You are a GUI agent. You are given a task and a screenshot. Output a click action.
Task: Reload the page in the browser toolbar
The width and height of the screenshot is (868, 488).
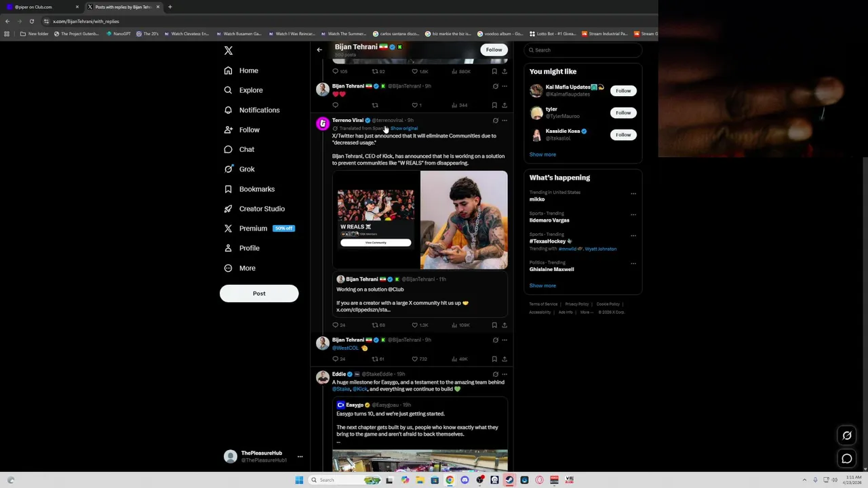click(x=31, y=21)
